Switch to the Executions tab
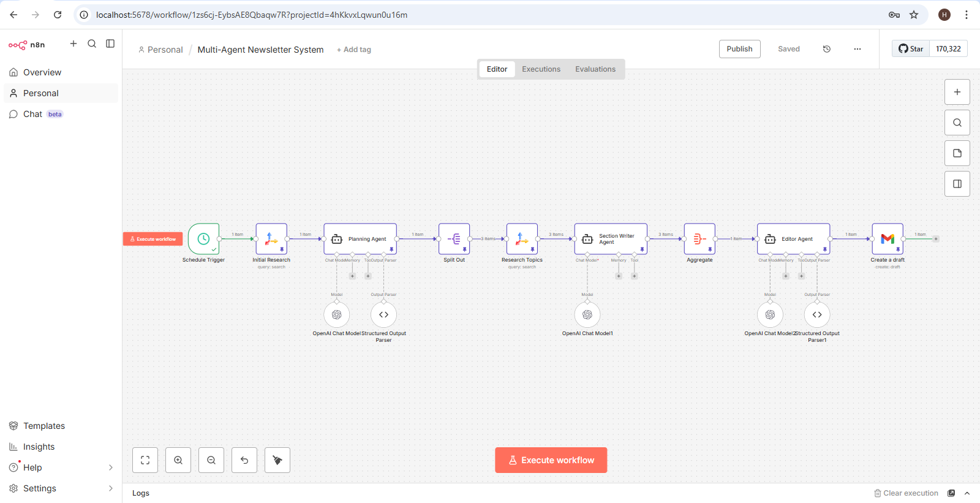 click(x=541, y=69)
